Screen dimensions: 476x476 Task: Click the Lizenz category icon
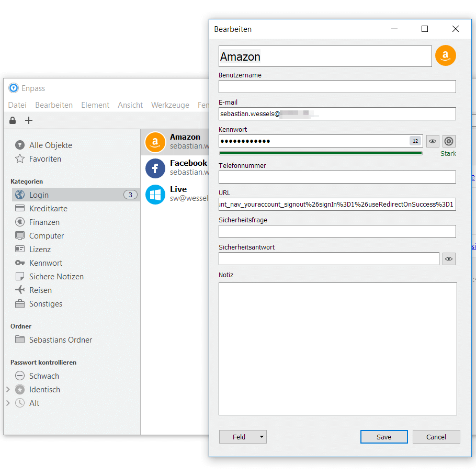pyautogui.click(x=20, y=249)
